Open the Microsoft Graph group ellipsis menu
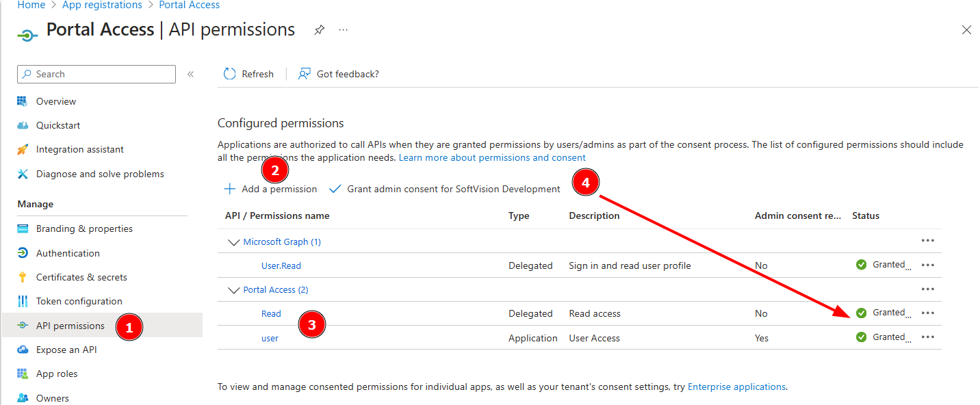This screenshot has width=980, height=405. (928, 241)
